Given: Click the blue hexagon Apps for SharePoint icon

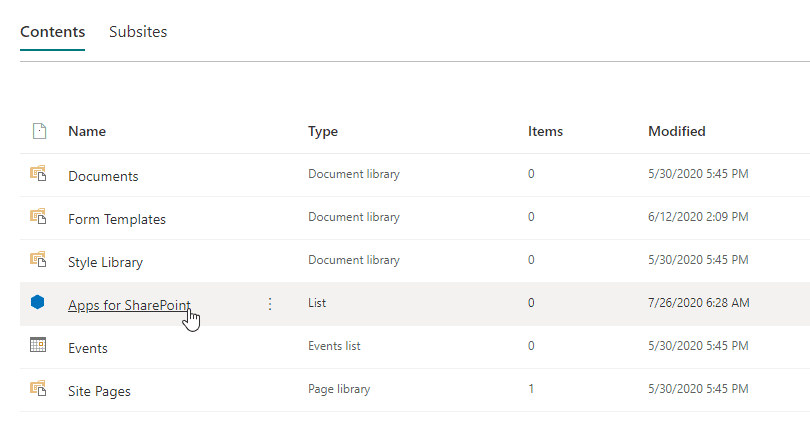Looking at the screenshot, I should tap(38, 303).
